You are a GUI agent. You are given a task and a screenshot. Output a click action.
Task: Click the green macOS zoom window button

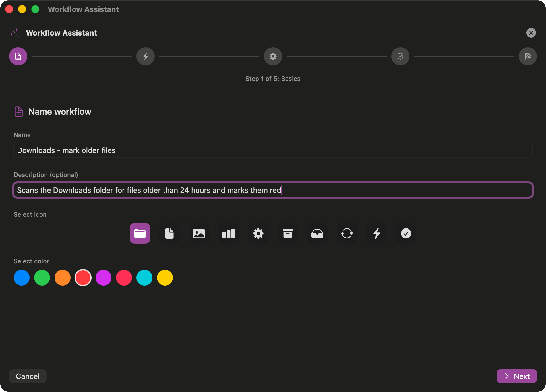(35, 9)
